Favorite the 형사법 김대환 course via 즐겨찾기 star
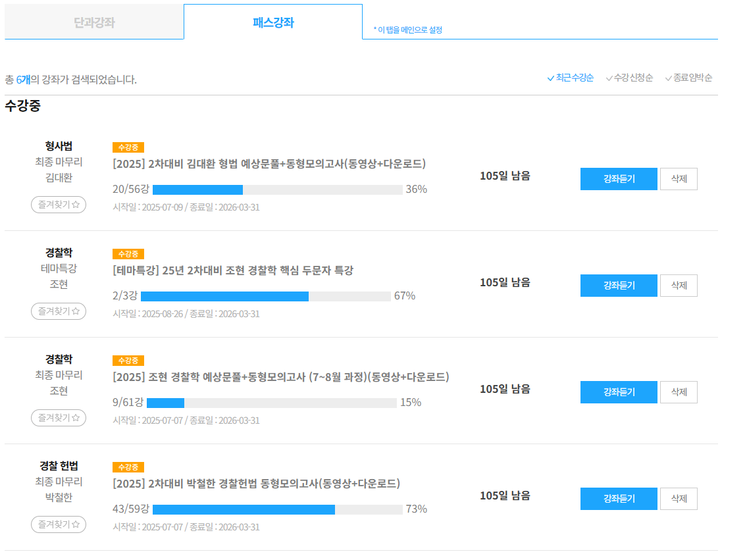This screenshot has width=747, height=560. coord(59,205)
